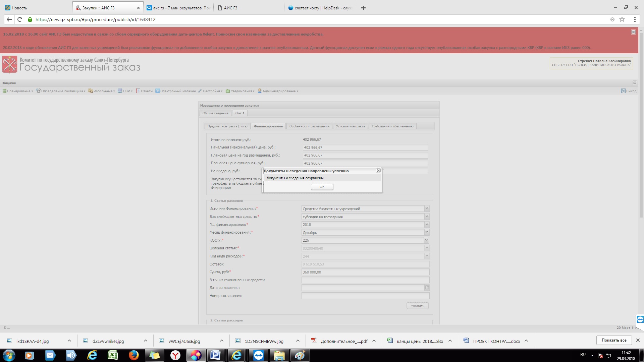Click the Сумма, руб input field
Viewport: 644px width, 362px height.
point(365,272)
